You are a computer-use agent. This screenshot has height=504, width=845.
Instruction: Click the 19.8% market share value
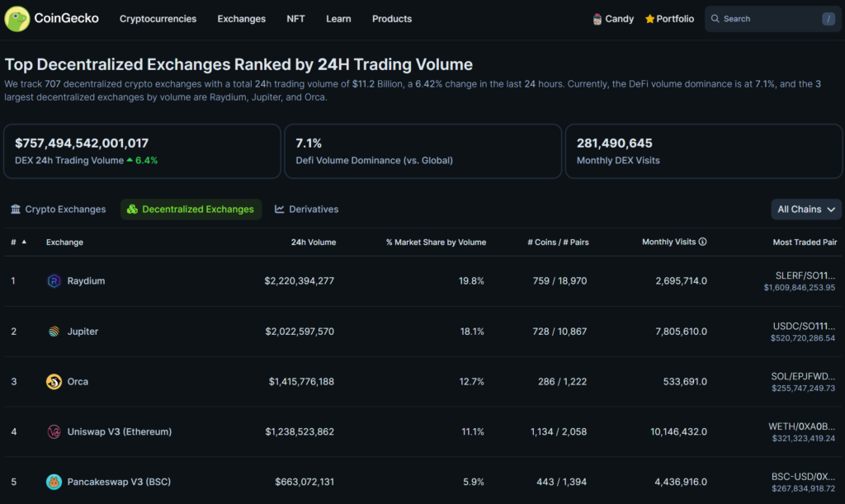click(471, 280)
